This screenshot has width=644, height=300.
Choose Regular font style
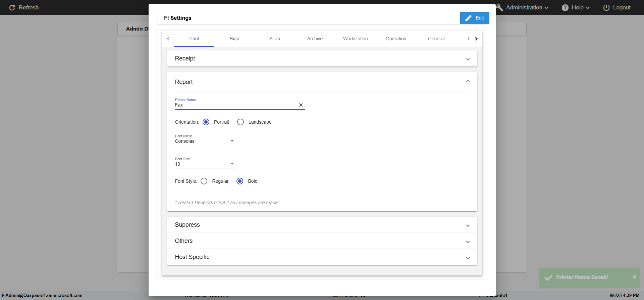(x=204, y=181)
